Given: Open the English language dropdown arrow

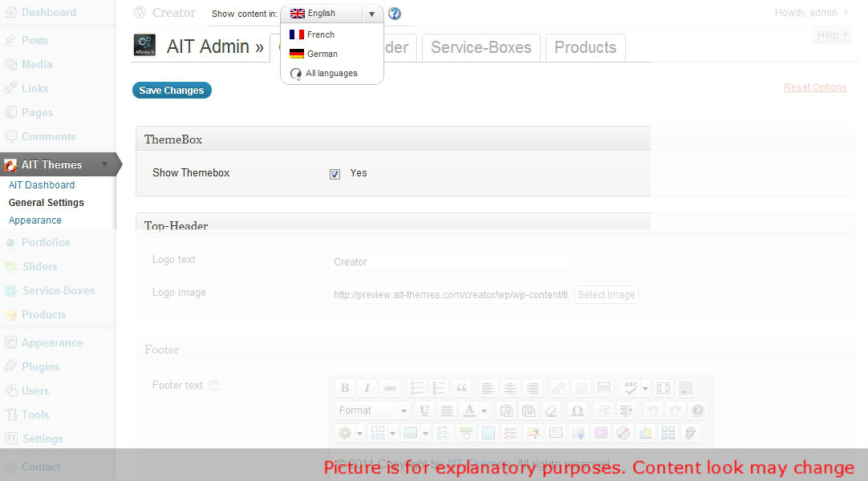Looking at the screenshot, I should point(371,14).
